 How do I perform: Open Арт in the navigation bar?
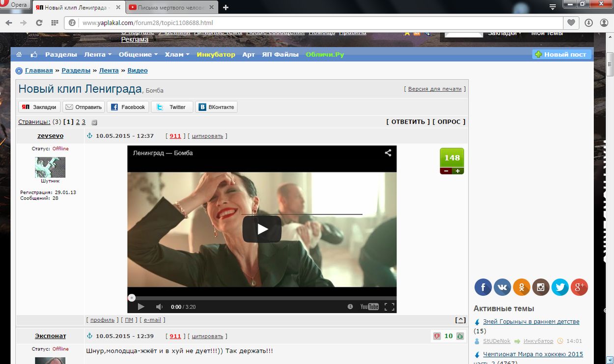point(249,54)
